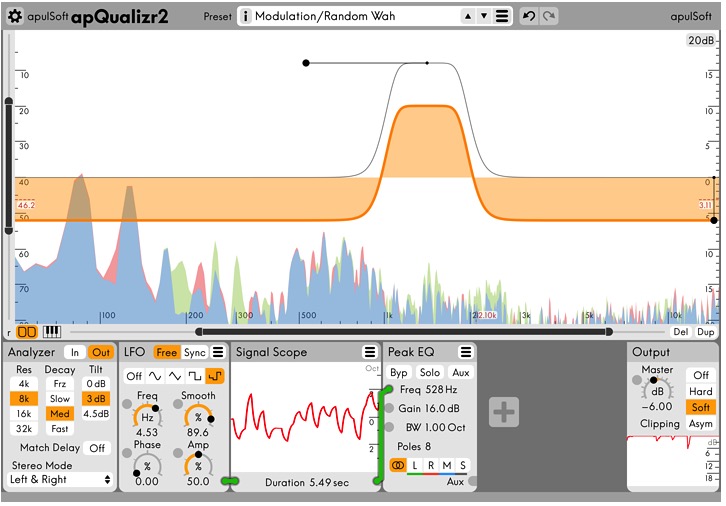Viewport: 726px width, 506px height.
Task: Add a new module with plus button
Action: pyautogui.click(x=504, y=412)
